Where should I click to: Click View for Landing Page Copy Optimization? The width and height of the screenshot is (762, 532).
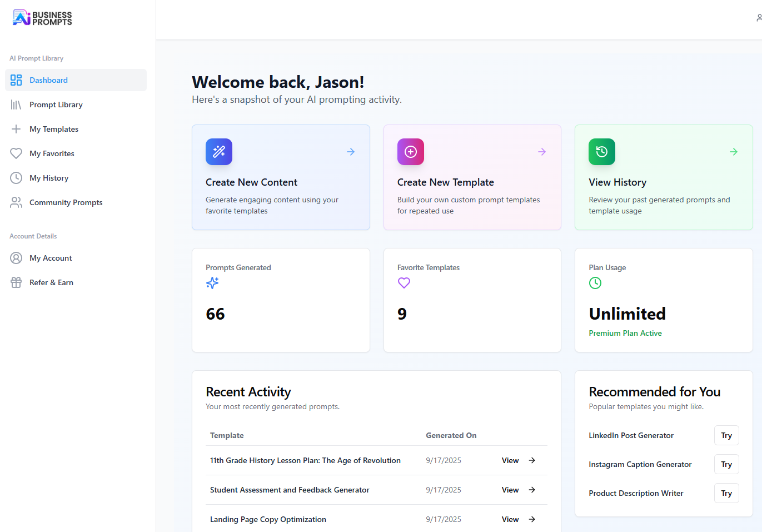510,519
